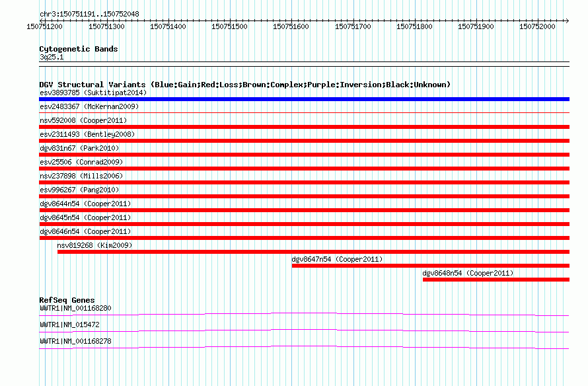Select variant label nsv592008 (Cooper2011)

tap(83, 120)
